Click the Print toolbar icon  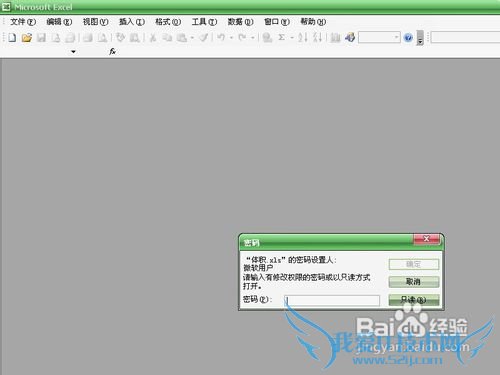88,37
